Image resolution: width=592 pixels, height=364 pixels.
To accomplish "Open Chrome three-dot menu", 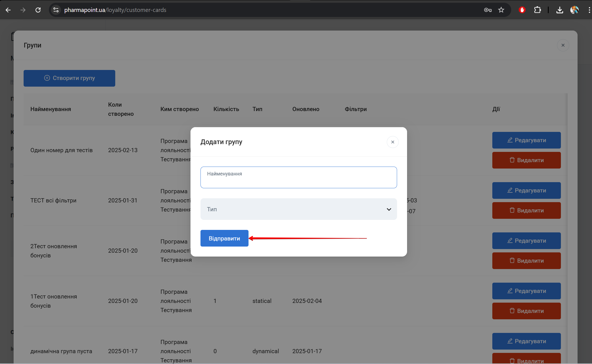I will coord(589,10).
